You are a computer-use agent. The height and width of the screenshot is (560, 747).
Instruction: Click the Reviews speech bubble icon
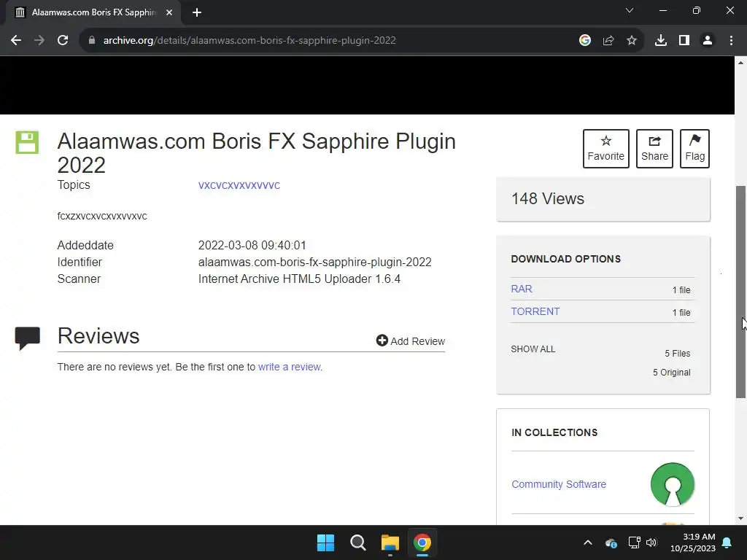[28, 338]
